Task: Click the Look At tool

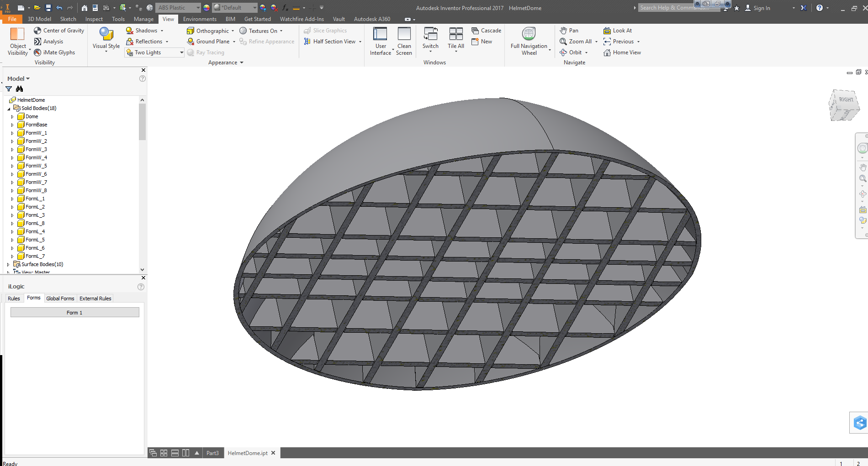Action: 618,31
